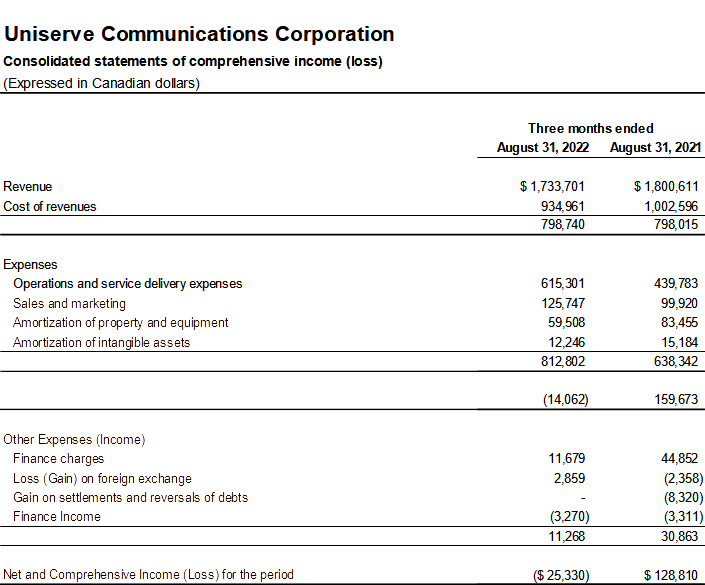Viewport: 705px width, 585px height.
Task: Select the 'Finance Income' label
Action: (x=57, y=517)
